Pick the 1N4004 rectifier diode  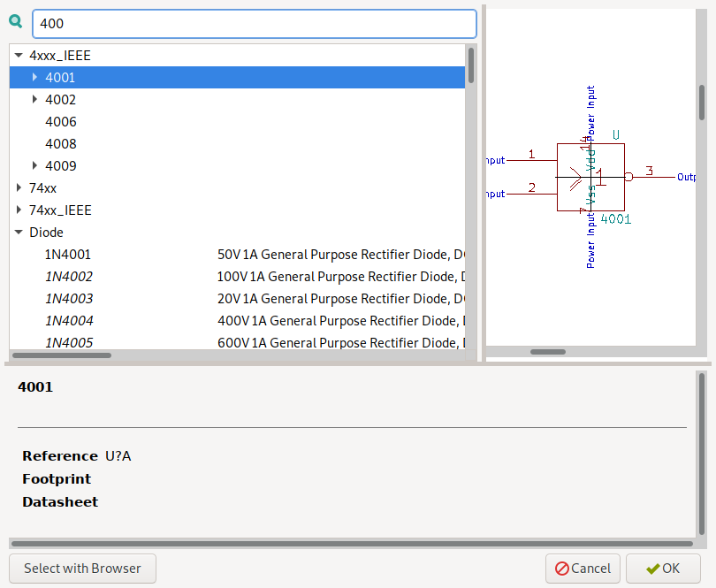69,321
